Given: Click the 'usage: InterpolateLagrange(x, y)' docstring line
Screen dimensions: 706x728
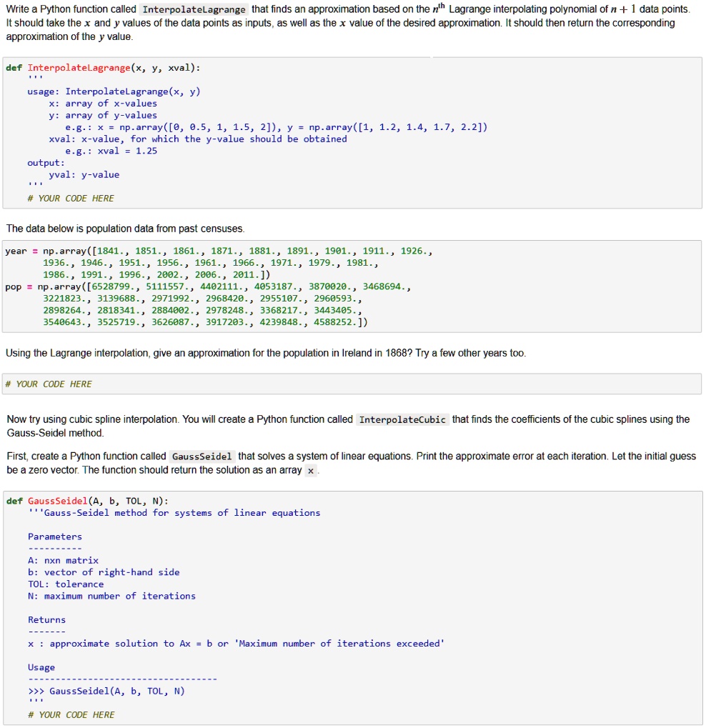Looking at the screenshot, I should [x=114, y=92].
